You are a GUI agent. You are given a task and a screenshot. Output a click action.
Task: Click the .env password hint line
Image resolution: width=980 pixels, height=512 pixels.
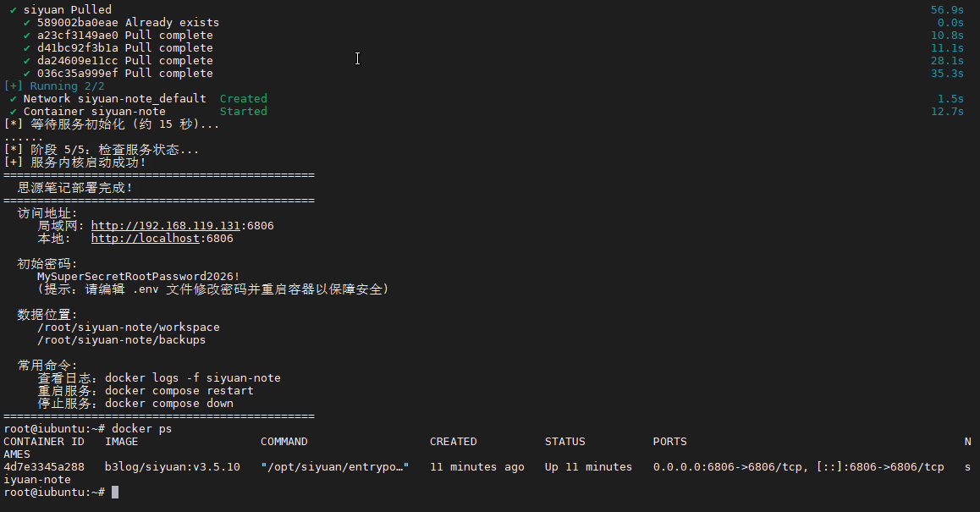[213, 289]
